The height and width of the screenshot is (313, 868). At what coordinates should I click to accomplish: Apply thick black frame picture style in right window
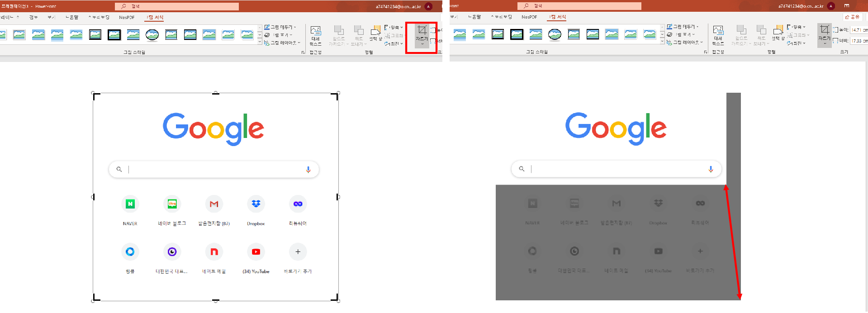tap(517, 34)
